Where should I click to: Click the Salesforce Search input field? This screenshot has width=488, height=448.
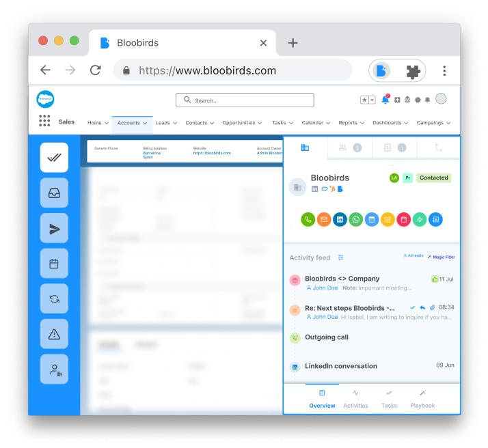245,100
